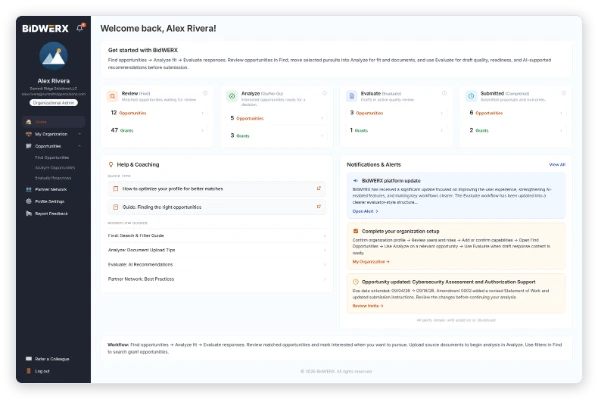Click the Organizational Admin badge
Image resolution: width=598 pixels, height=399 pixels.
point(53,103)
